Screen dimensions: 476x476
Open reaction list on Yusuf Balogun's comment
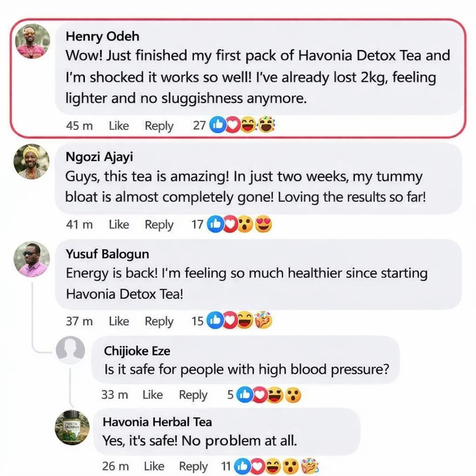click(x=241, y=321)
